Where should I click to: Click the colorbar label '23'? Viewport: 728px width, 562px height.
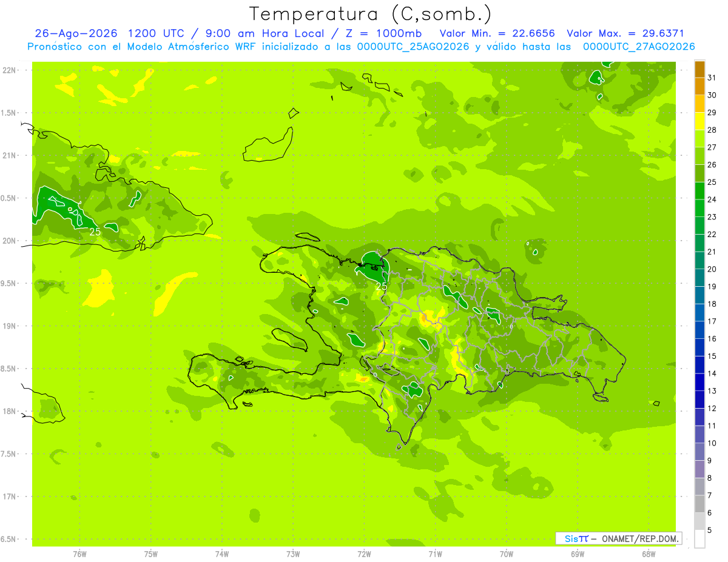pos(712,217)
